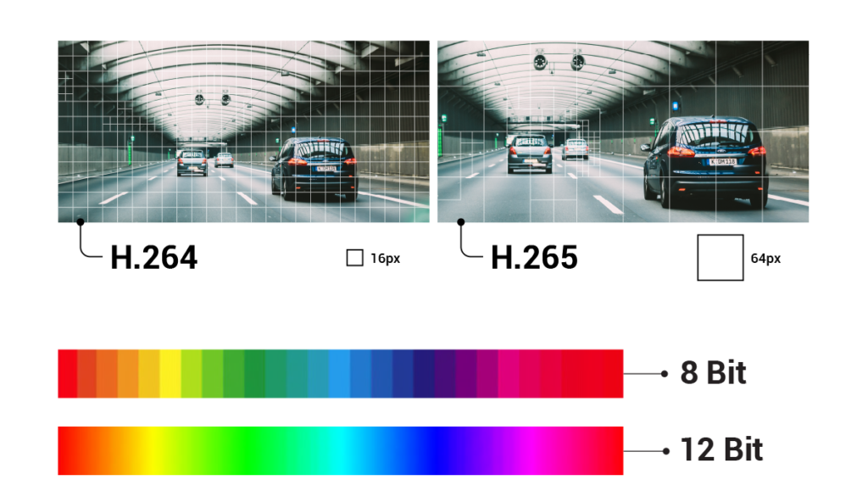Select the black Ford in right photo
This screenshot has height=491, width=868.
click(705, 161)
